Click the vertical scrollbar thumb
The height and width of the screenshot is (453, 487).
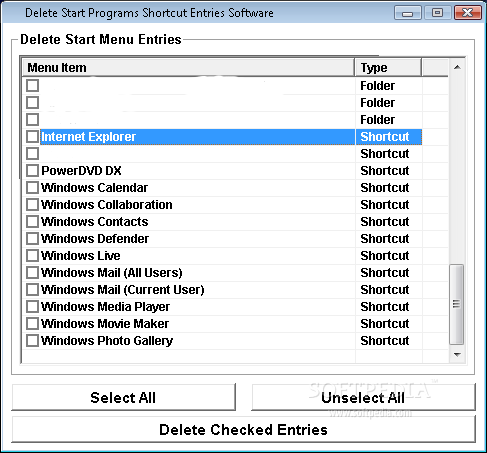[x=457, y=304]
